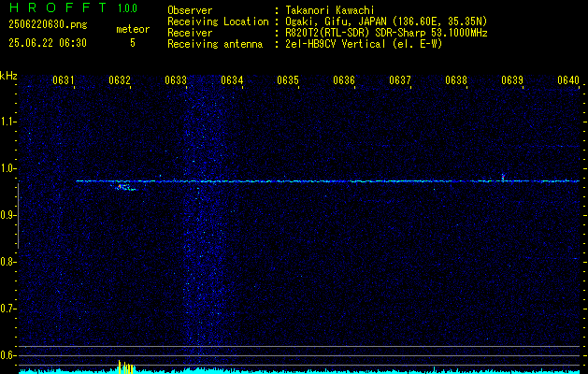Click the 0636 time axis marker
Image resolution: width=588 pixels, height=374 pixels.
344,79
